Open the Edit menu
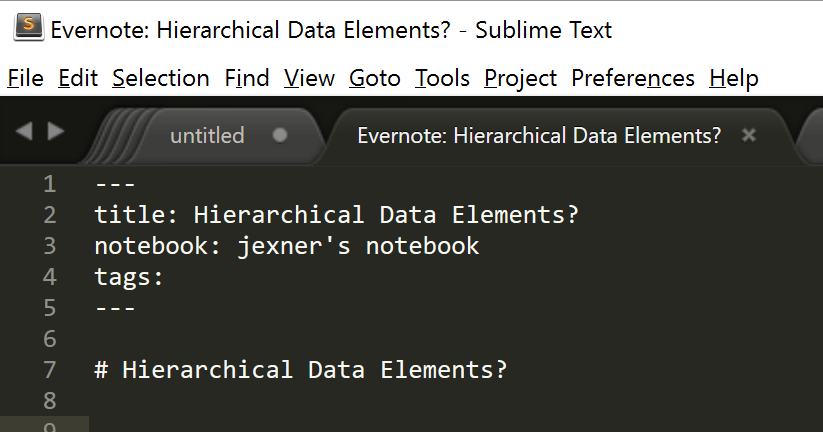 [x=78, y=78]
